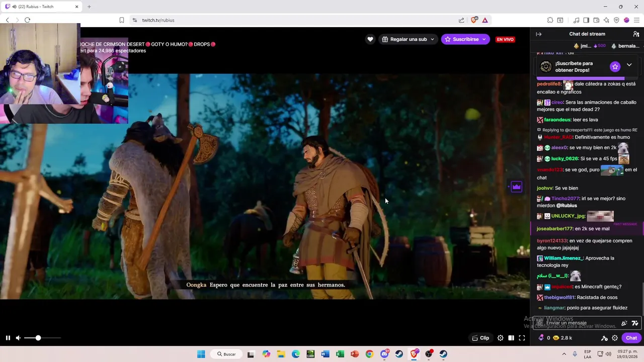644x362 pixels.
Task: Open a new browser tab
Action: [x=89, y=7]
